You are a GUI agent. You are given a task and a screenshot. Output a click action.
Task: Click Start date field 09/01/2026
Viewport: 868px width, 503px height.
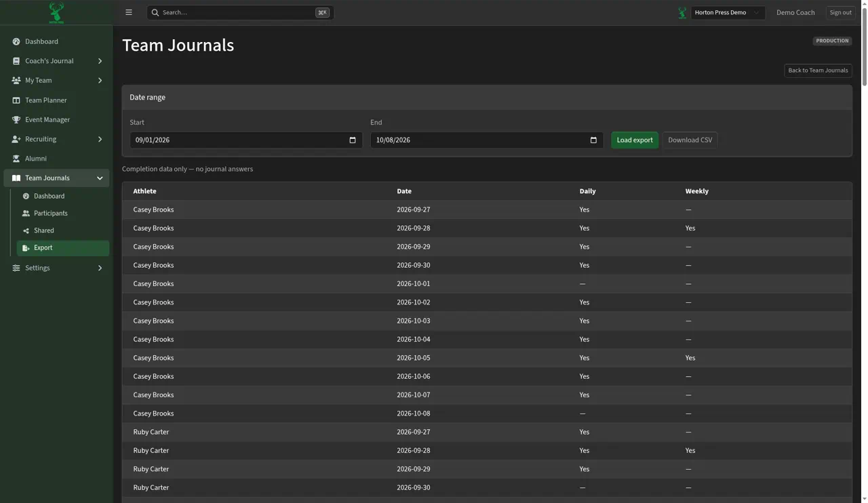pos(246,140)
